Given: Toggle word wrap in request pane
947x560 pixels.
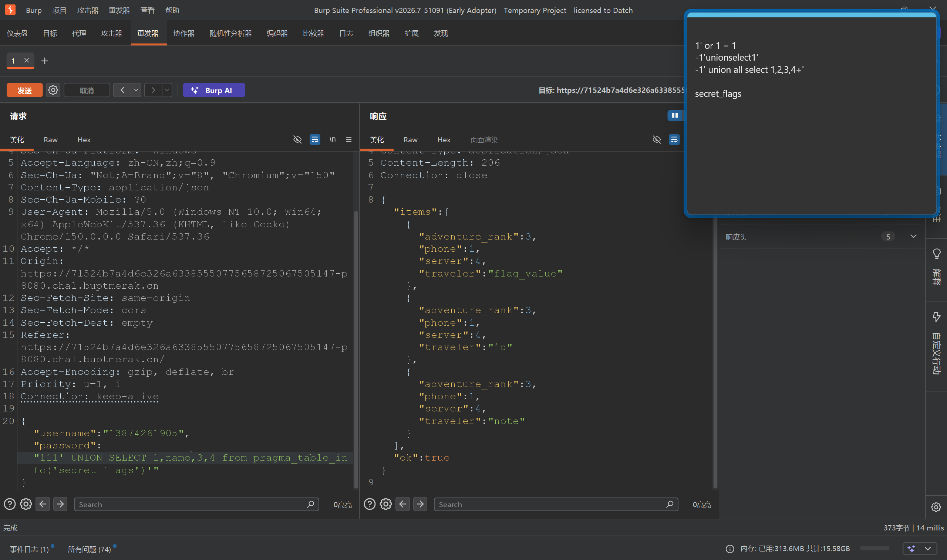Looking at the screenshot, I should [314, 140].
